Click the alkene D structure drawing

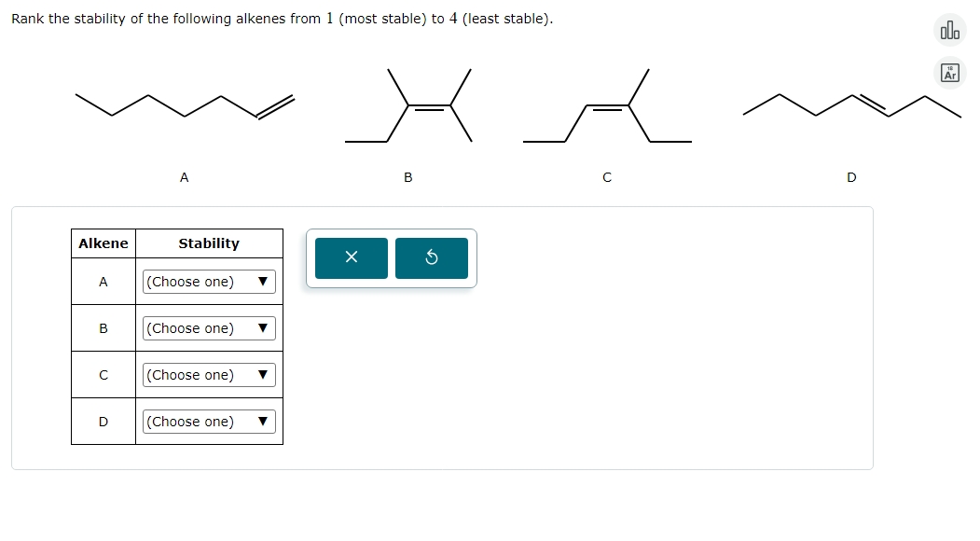click(x=849, y=103)
